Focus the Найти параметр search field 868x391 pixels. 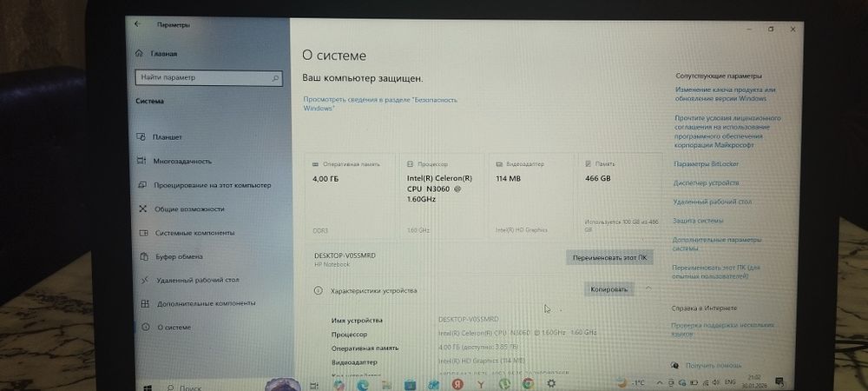point(208,78)
